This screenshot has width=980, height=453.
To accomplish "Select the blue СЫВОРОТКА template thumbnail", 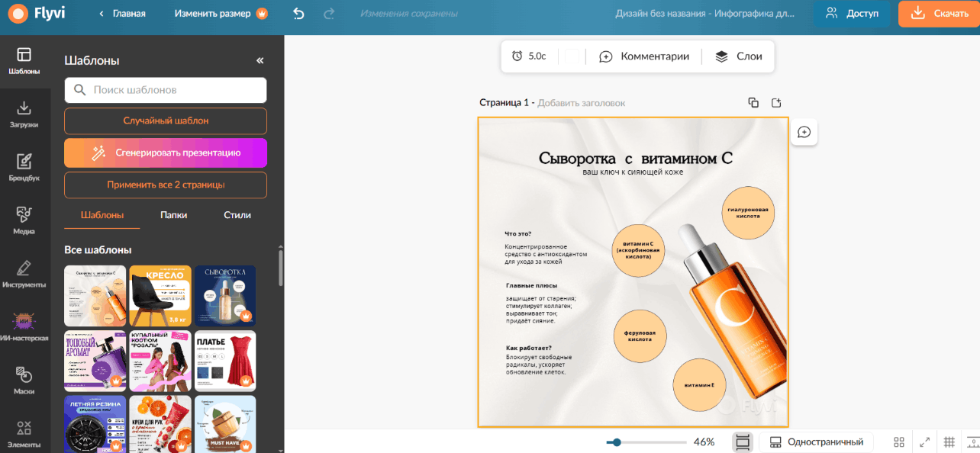I will pos(225,296).
